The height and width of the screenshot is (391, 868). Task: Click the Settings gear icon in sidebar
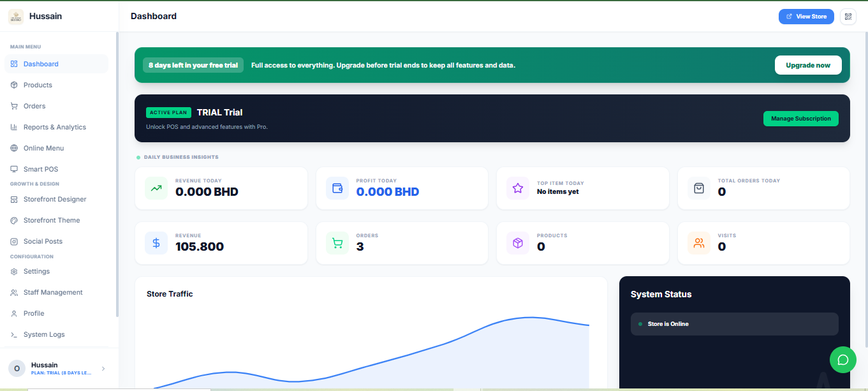pyautogui.click(x=14, y=271)
